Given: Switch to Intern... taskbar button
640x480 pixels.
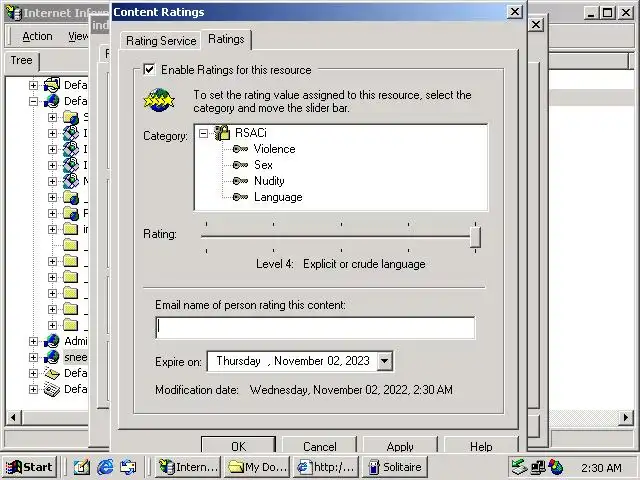Looking at the screenshot, I should click(x=188, y=467).
